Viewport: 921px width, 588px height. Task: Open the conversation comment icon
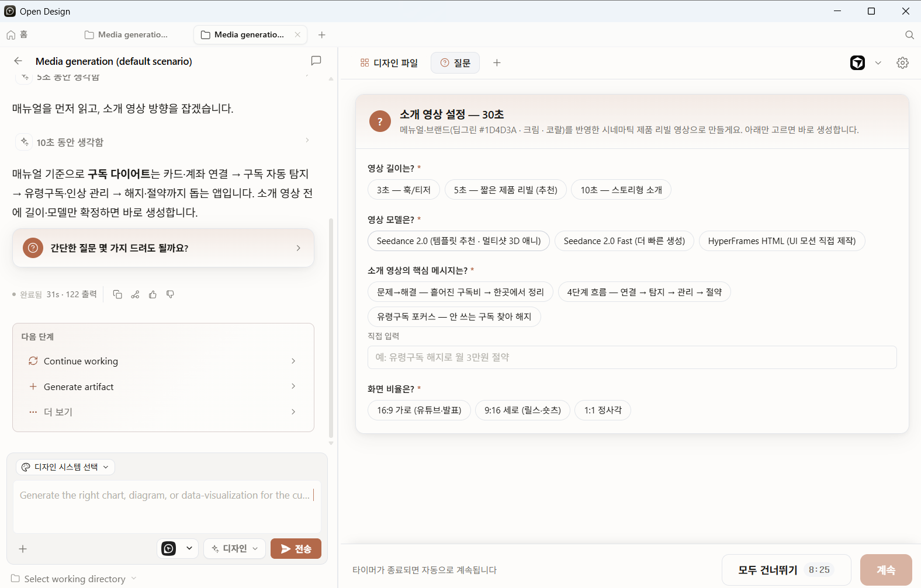316,61
